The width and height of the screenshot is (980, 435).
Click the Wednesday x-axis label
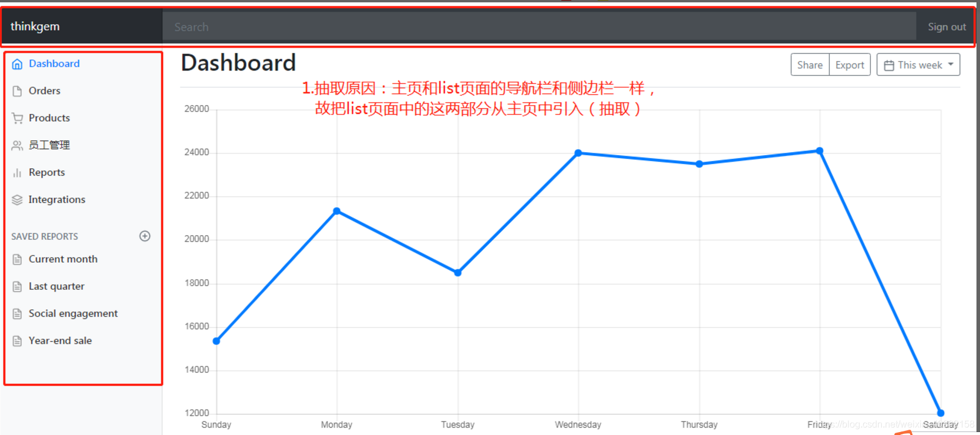tap(578, 424)
